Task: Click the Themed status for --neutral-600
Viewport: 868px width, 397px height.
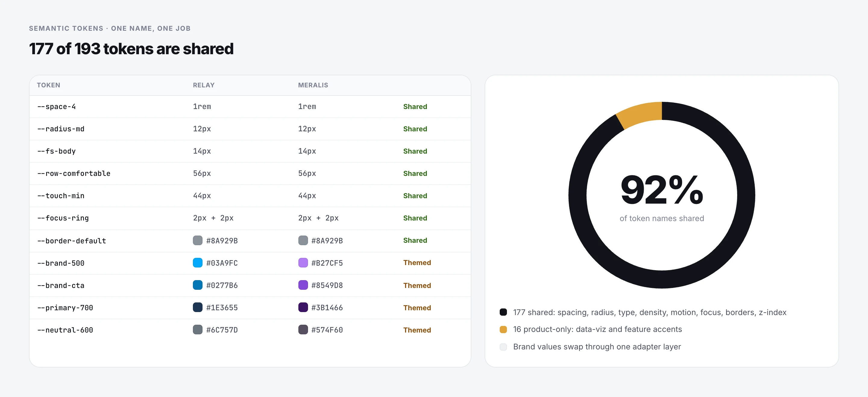Action: click(x=417, y=330)
